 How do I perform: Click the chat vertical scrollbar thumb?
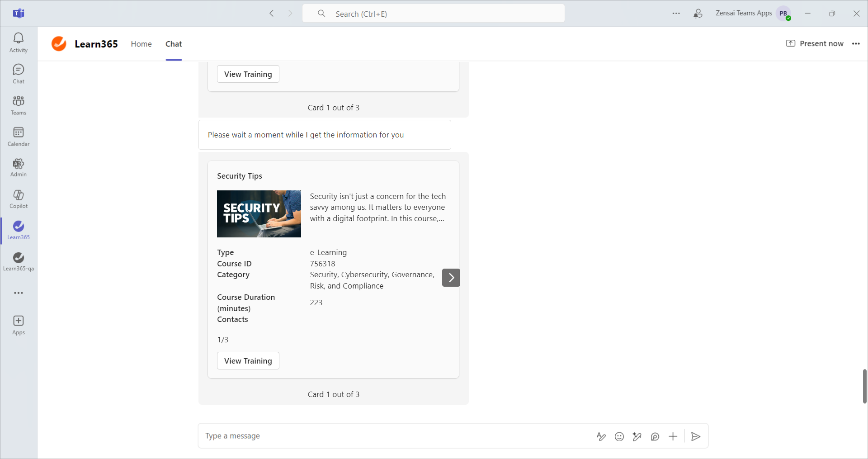[864, 386]
